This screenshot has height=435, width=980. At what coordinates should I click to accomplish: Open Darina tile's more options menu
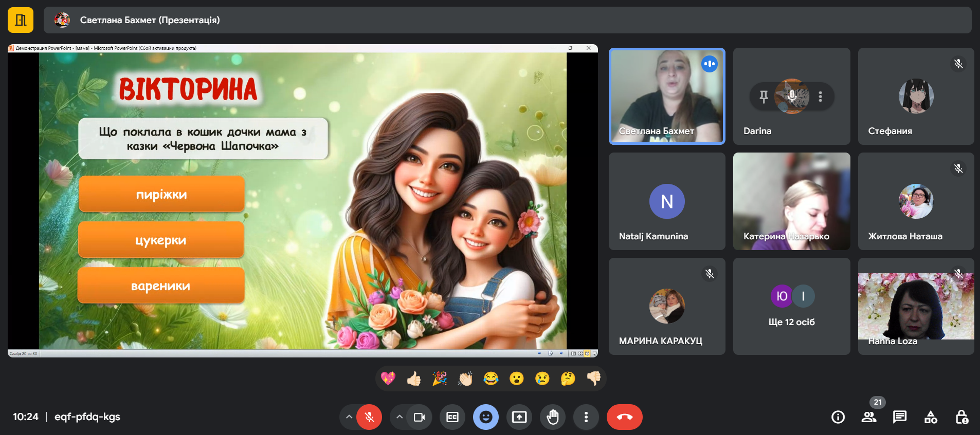coord(821,97)
